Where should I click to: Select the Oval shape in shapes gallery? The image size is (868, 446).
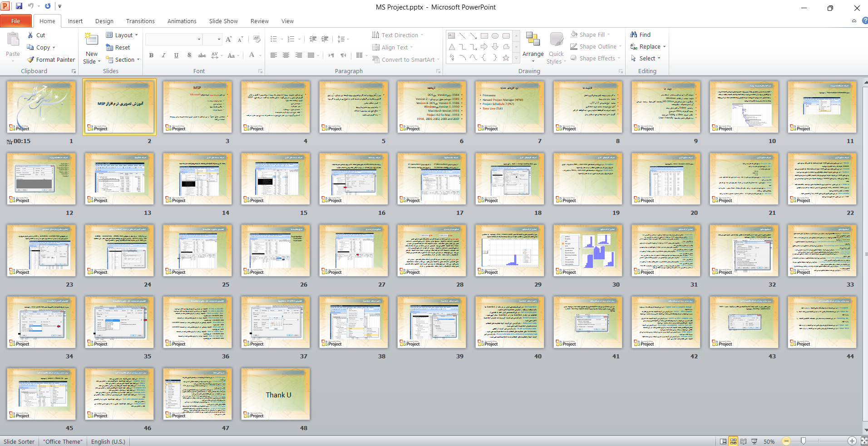495,36
